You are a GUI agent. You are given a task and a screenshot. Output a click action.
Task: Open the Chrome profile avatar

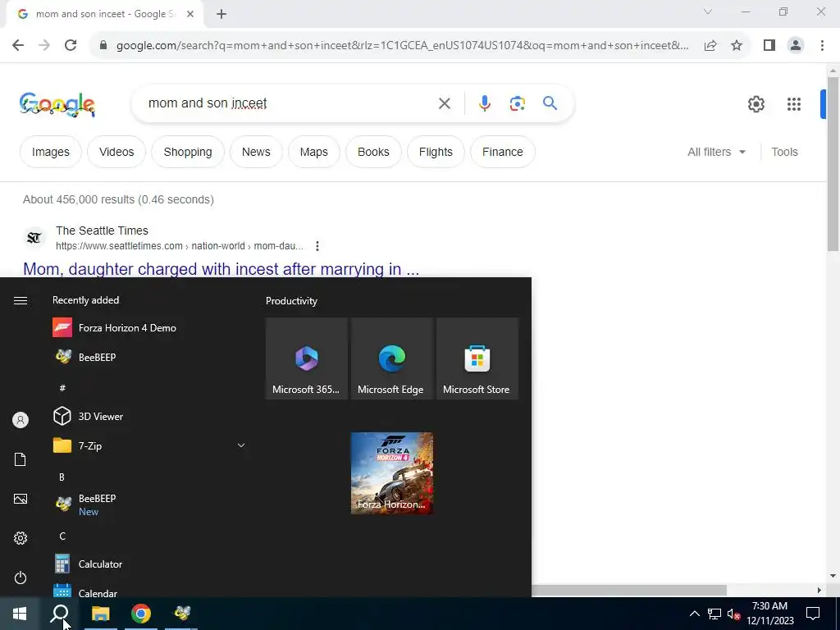[x=796, y=46]
